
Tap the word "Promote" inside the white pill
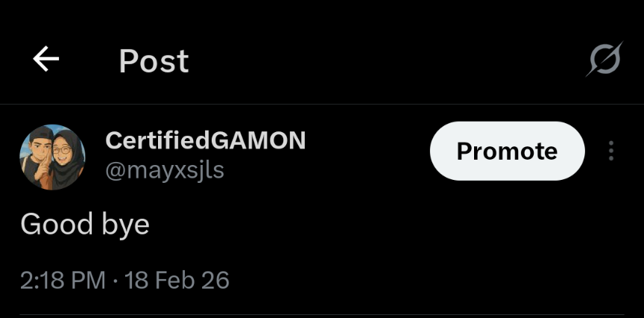507,152
